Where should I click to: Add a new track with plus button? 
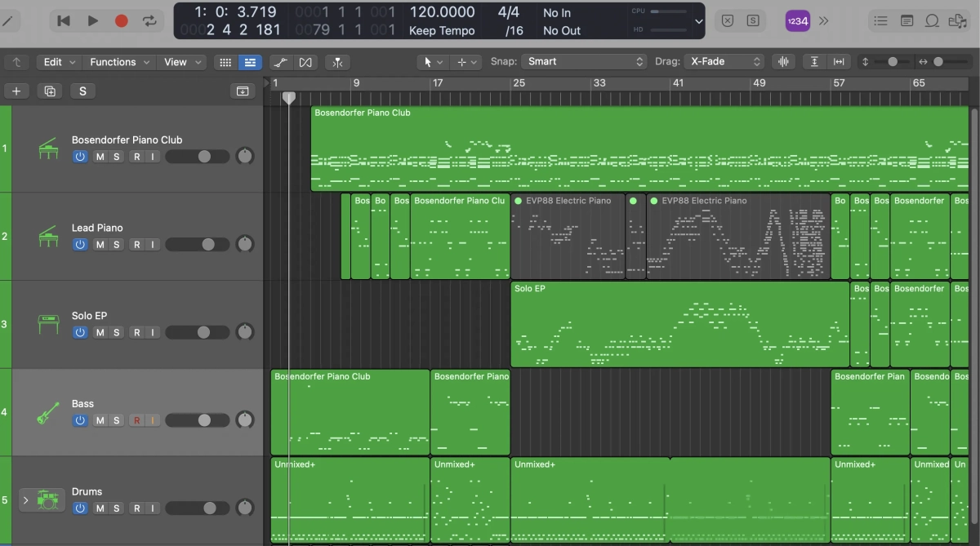16,91
